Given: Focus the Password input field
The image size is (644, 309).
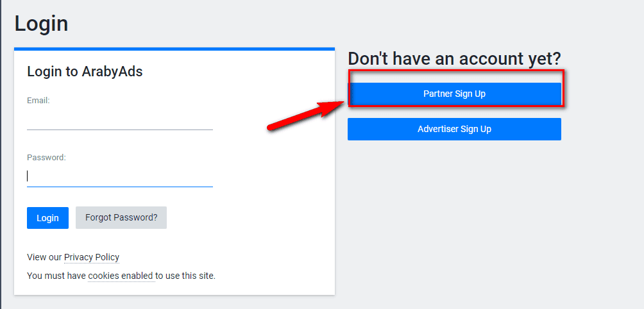Looking at the screenshot, I should [x=120, y=177].
